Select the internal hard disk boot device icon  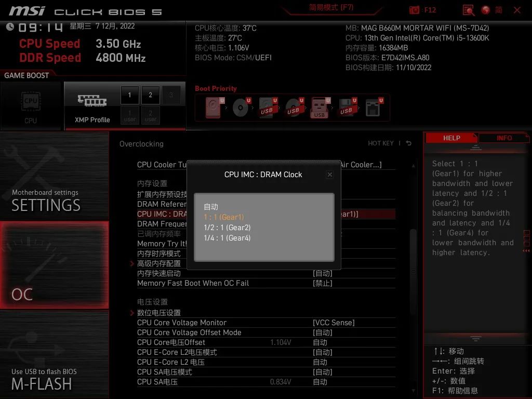[215, 107]
